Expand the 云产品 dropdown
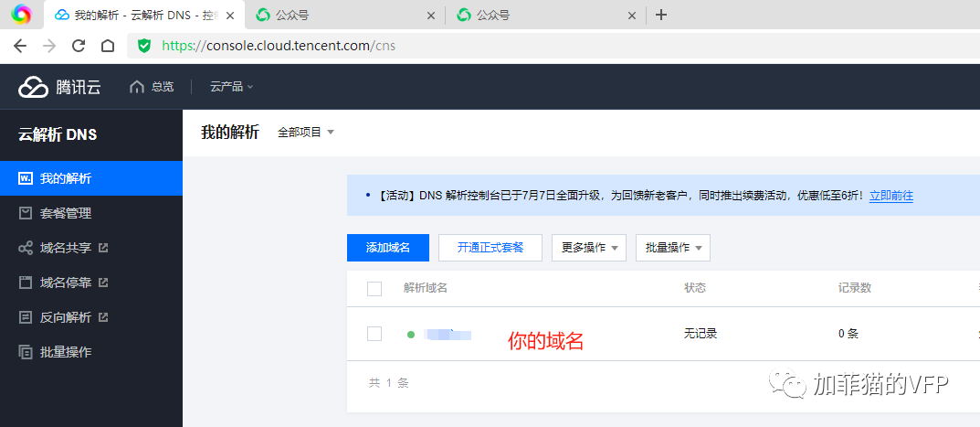 point(232,87)
